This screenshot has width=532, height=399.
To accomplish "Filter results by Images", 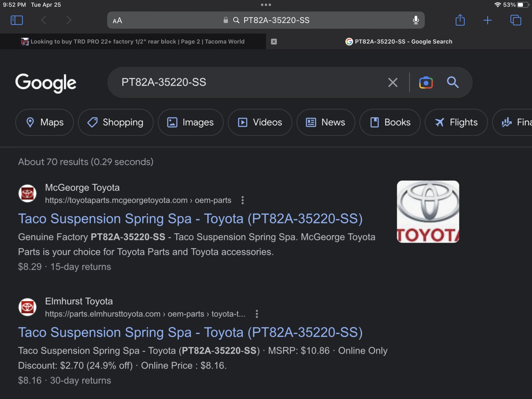I will 191,122.
